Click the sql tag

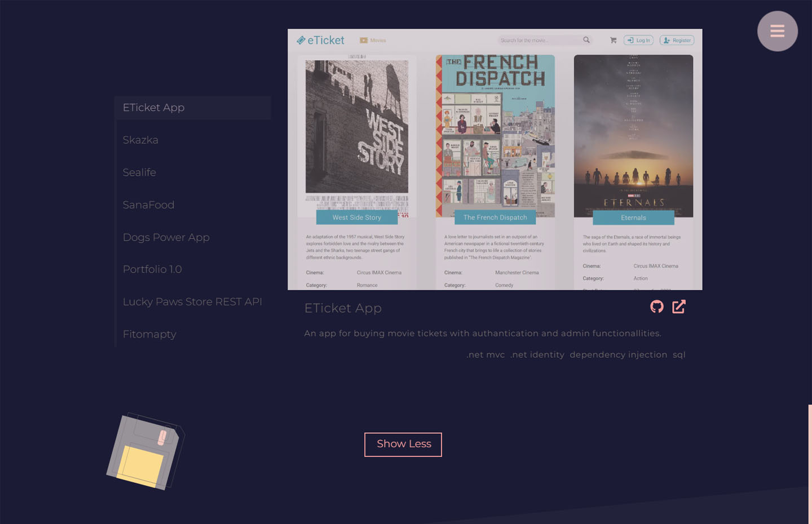point(679,354)
